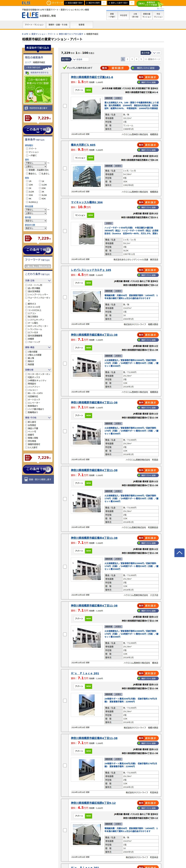186x868 pixels.
Task: Check the 2DK layout checkbox
Action: pos(40,188)
